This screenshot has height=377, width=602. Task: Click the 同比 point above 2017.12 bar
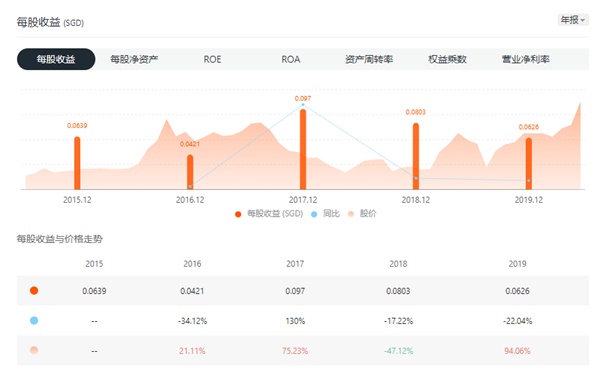(303, 104)
